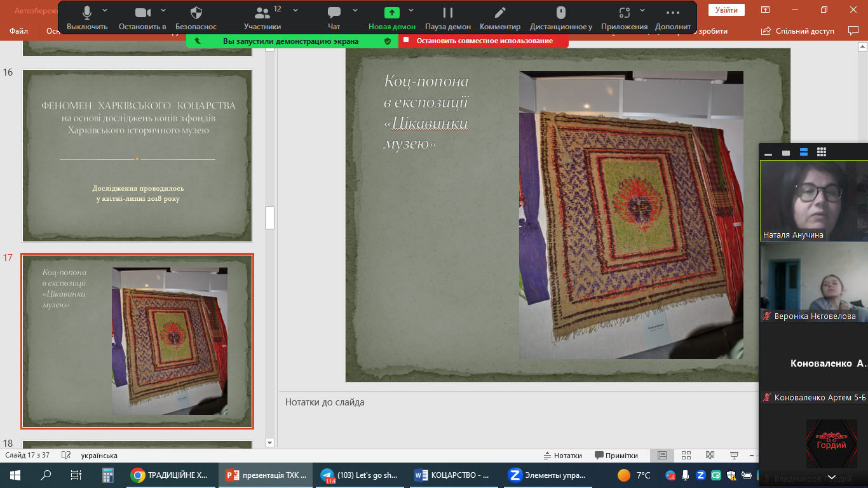
Task: Open Windows Start menu
Action: tap(15, 475)
